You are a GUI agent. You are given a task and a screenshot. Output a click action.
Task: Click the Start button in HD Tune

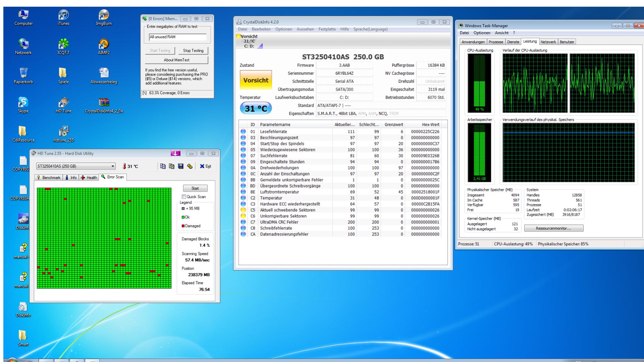(x=195, y=188)
